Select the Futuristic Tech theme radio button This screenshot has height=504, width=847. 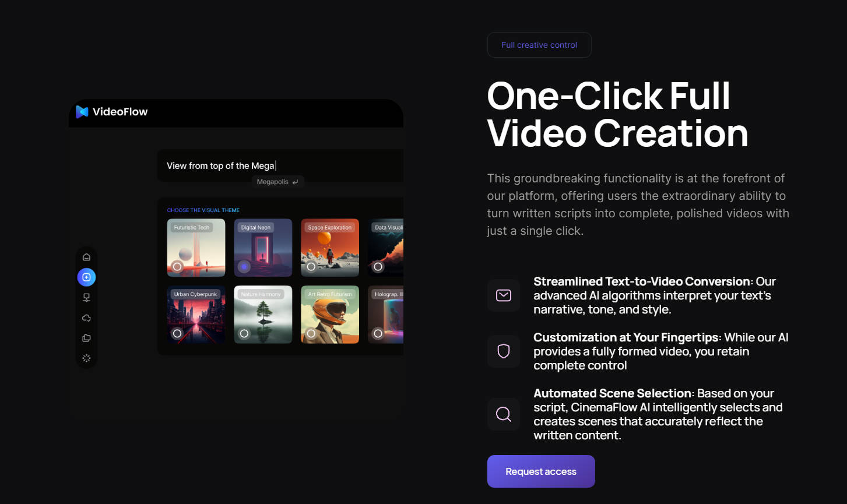(177, 265)
